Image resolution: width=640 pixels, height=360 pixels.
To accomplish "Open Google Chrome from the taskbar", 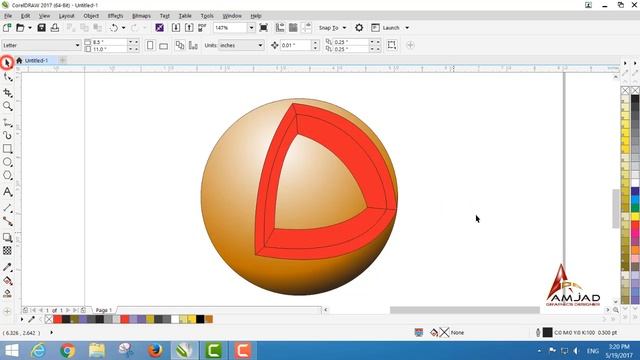I will tap(68, 351).
